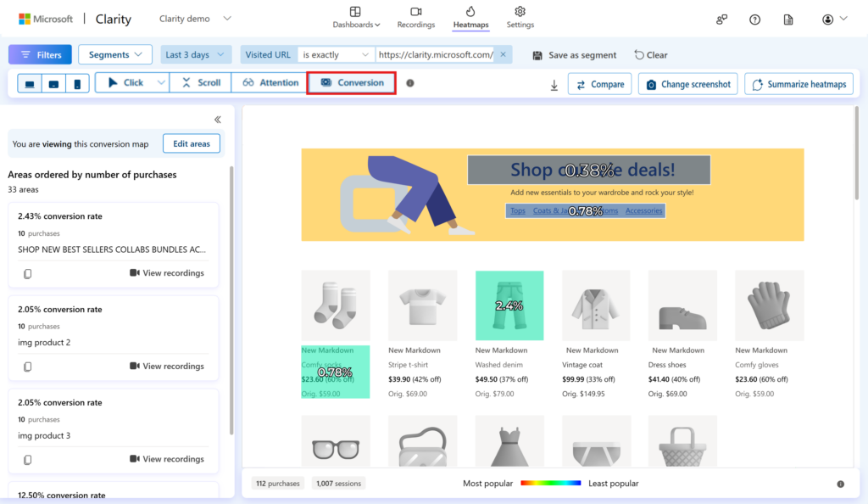Image resolution: width=868 pixels, height=504 pixels.
Task: Click the popularity color gradient legend
Action: (x=550, y=484)
